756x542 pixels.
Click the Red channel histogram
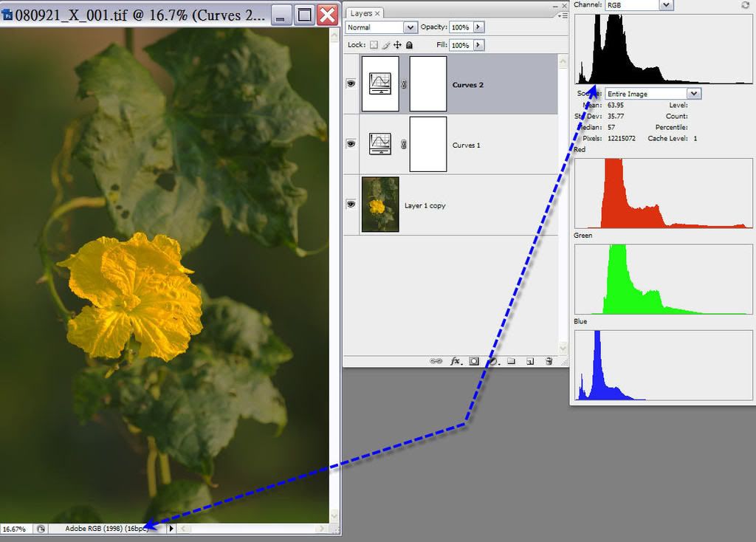(664, 193)
